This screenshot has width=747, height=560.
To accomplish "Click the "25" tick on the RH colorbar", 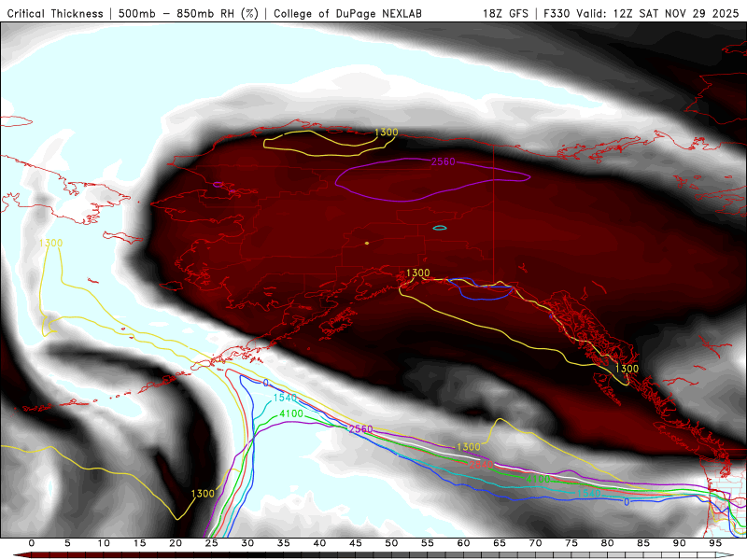I will tap(212, 543).
